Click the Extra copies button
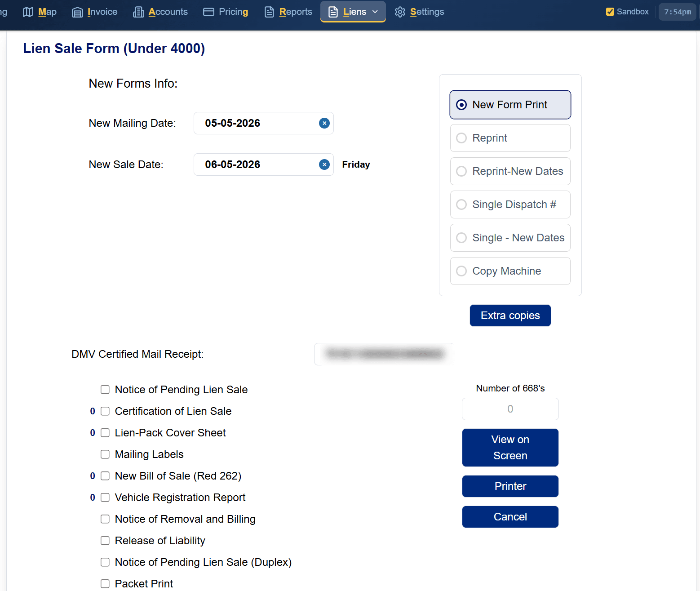The width and height of the screenshot is (700, 591). click(510, 315)
